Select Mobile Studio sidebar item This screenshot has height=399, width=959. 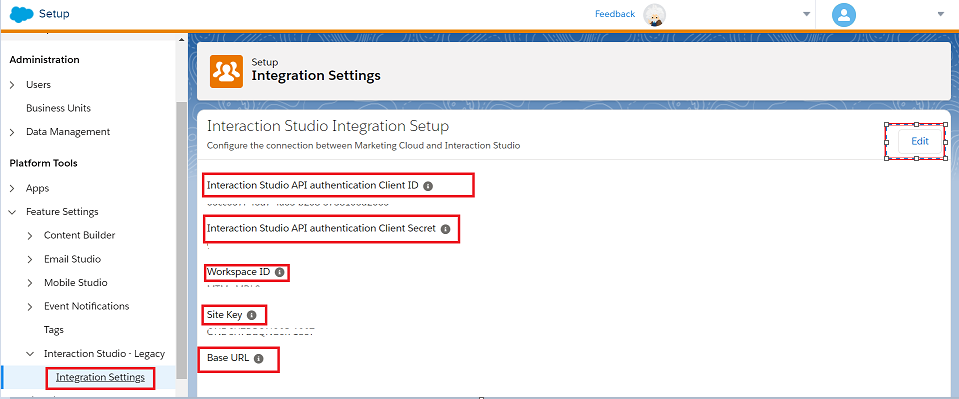(75, 283)
